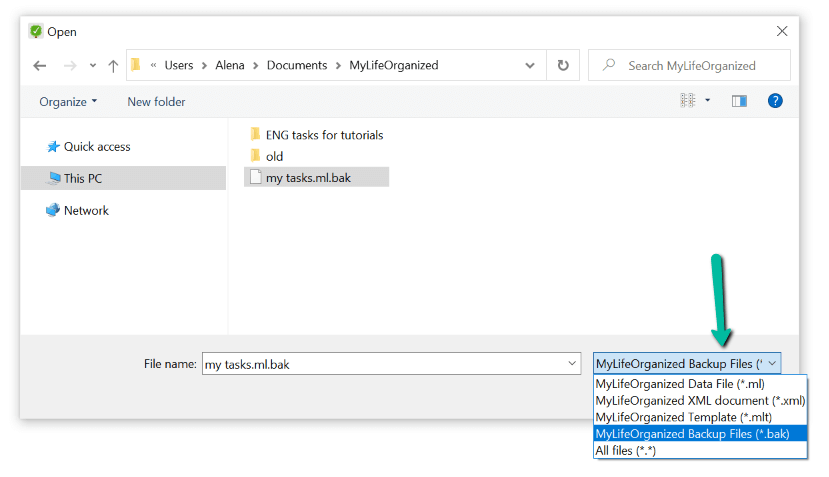Click the MyLifeOrganized app icon in title
829x477 pixels.
click(36, 31)
